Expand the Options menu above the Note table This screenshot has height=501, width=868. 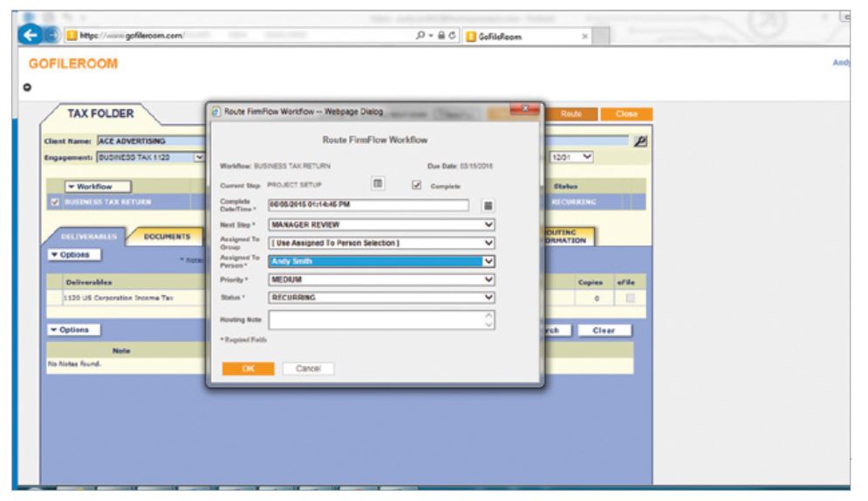click(x=74, y=330)
